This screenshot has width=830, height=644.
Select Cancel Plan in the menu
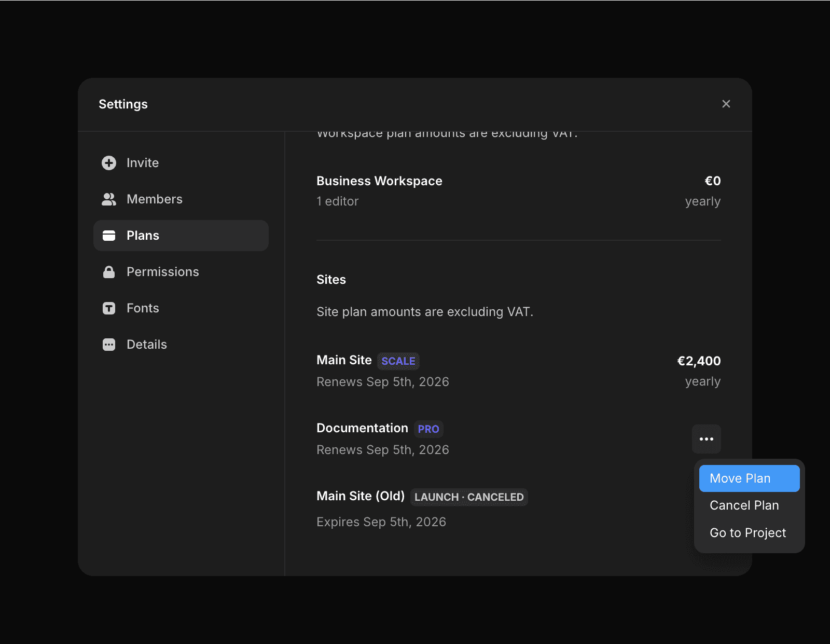pos(744,505)
